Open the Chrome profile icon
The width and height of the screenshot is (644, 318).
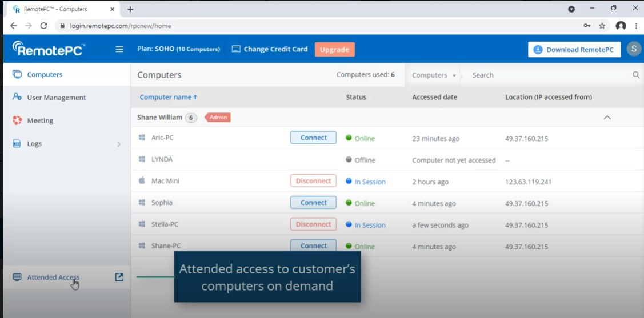click(x=621, y=26)
